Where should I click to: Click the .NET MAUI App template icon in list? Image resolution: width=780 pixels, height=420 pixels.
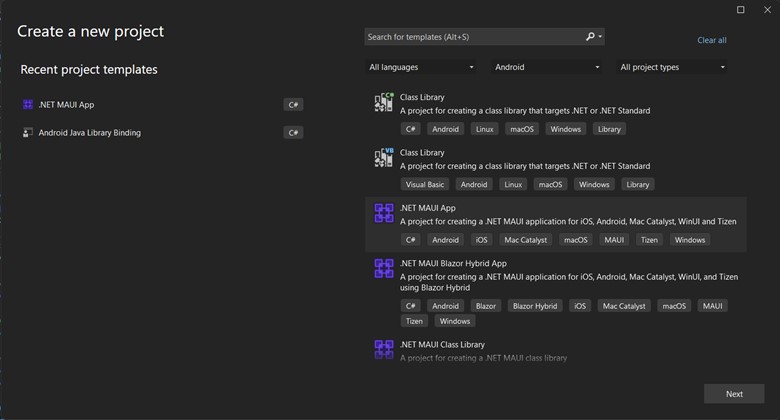point(384,213)
